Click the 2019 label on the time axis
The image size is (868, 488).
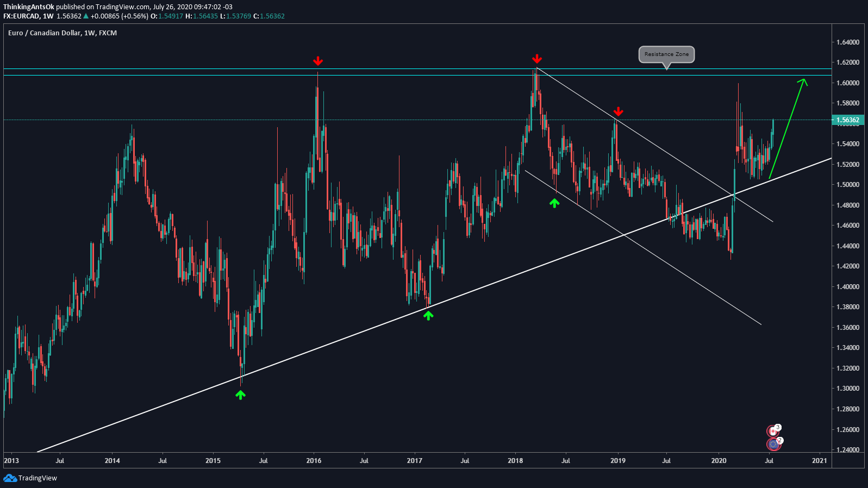click(x=618, y=461)
